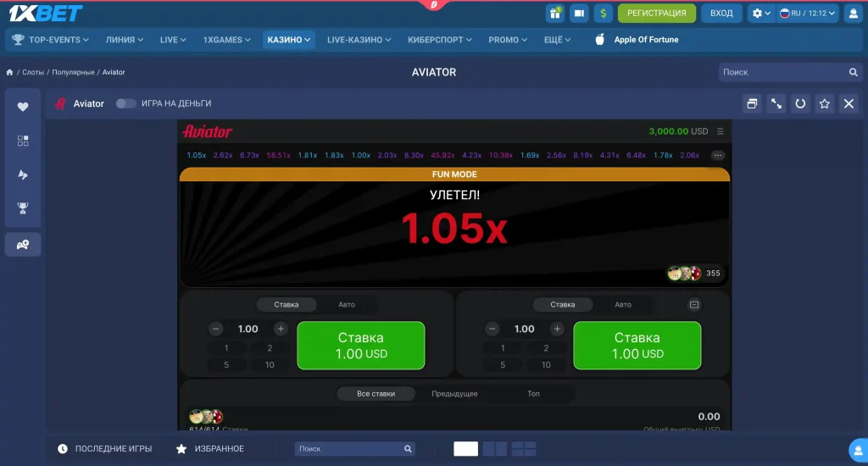Viewport: 868px width, 466px height.
Task: Click the green dollar payments icon
Action: point(604,14)
